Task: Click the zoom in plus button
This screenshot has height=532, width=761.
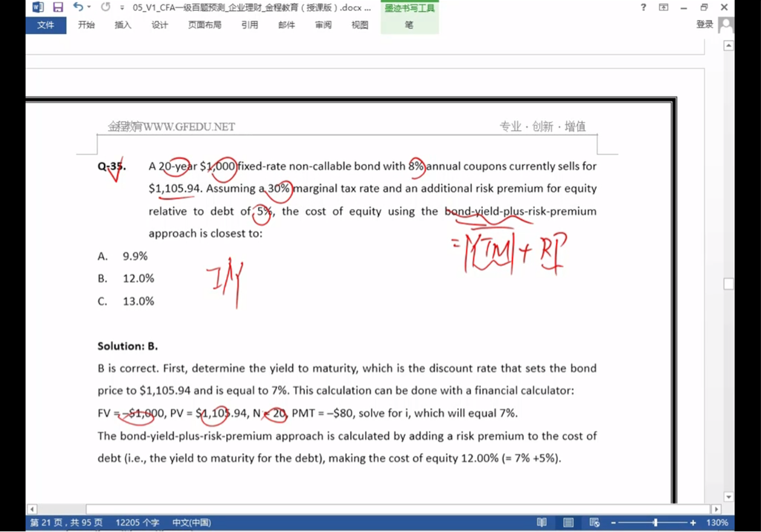Action: pyautogui.click(x=693, y=523)
